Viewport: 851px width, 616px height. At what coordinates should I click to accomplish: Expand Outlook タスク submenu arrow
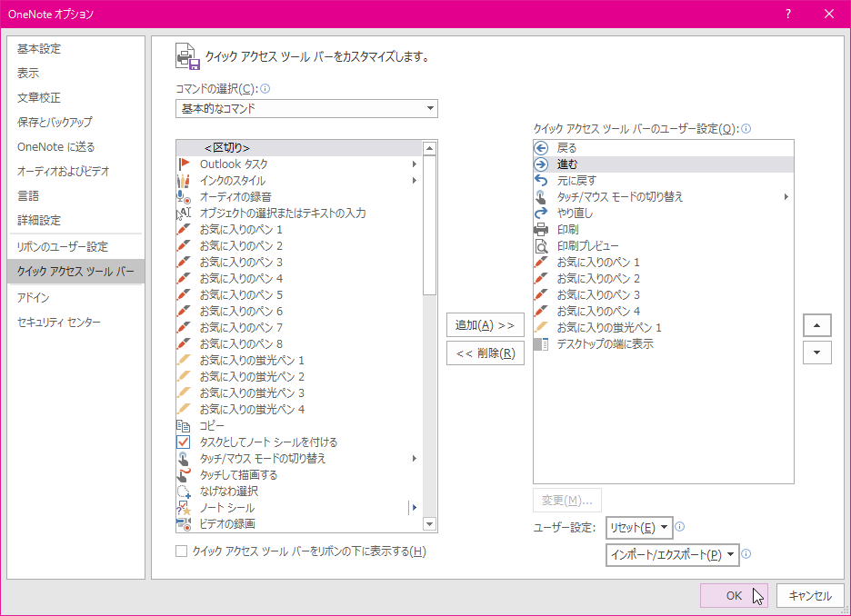[x=414, y=164]
